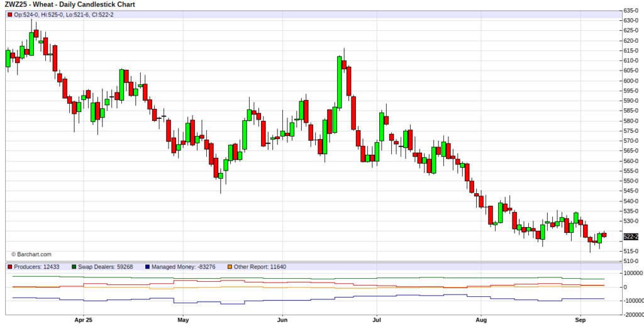Click the Barchart.com copyright text
644x336 pixels.
[x=31, y=254]
